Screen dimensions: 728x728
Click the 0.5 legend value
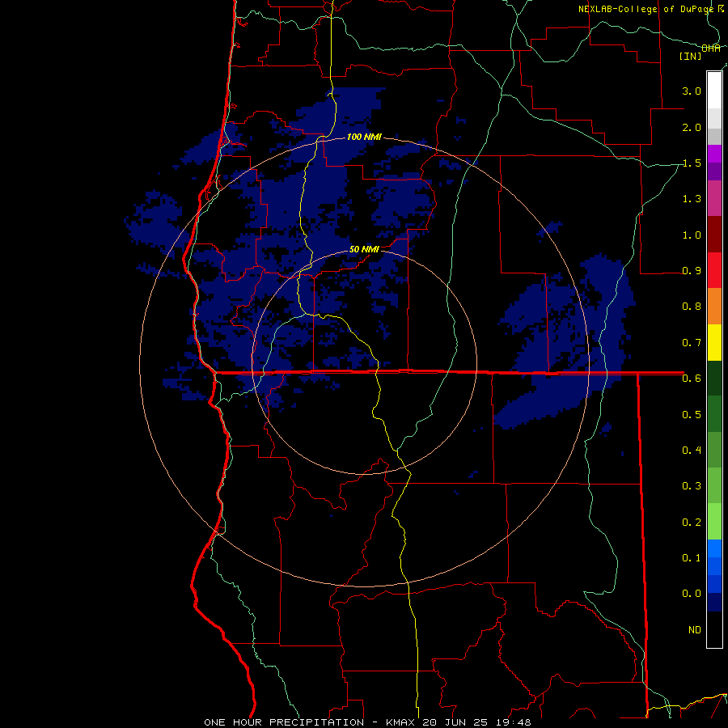pyautogui.click(x=692, y=414)
